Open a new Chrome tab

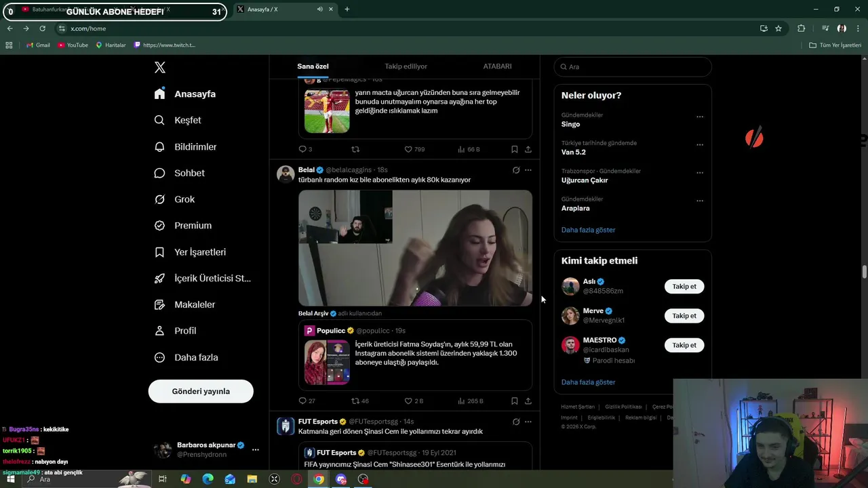[x=347, y=9]
